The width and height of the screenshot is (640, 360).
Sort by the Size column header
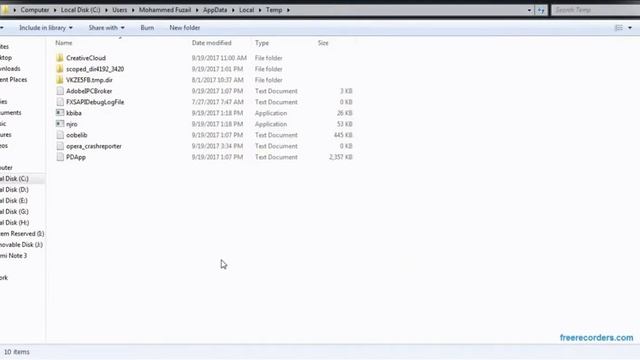click(323, 43)
